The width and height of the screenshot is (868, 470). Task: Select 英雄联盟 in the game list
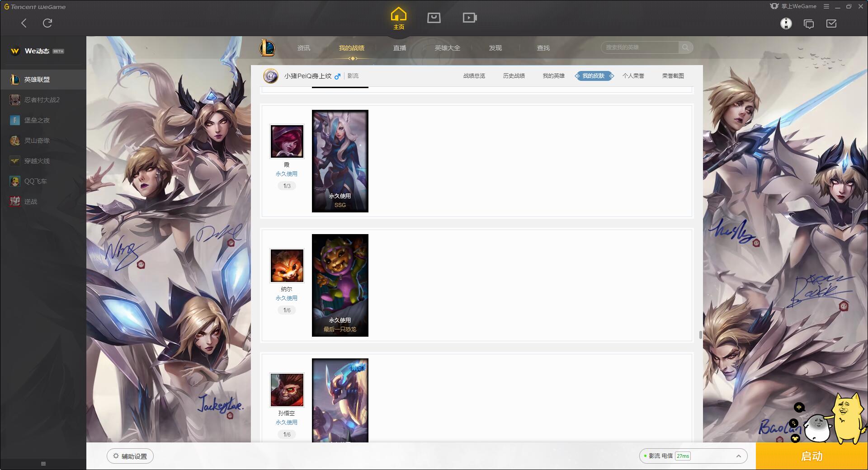point(43,80)
